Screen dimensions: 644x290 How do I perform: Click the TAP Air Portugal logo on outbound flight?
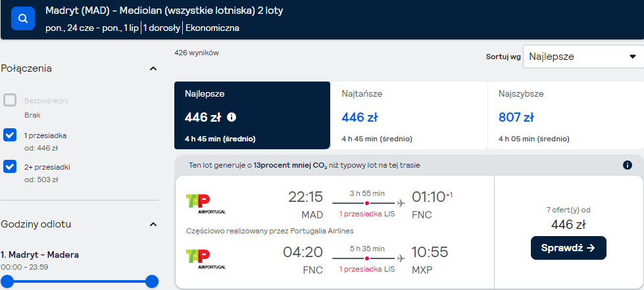pyautogui.click(x=206, y=204)
